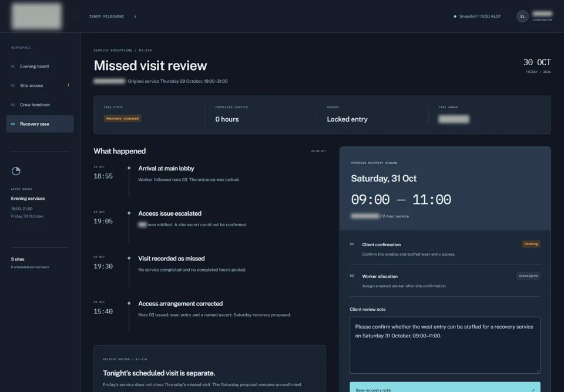Click the 30 OCT date display
564x392 pixels.
point(536,62)
